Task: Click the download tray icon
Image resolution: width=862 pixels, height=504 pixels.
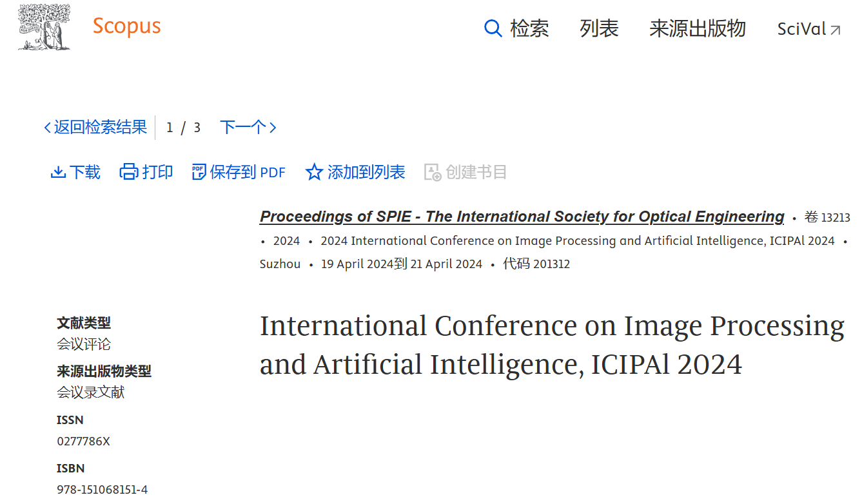Action: pos(58,172)
